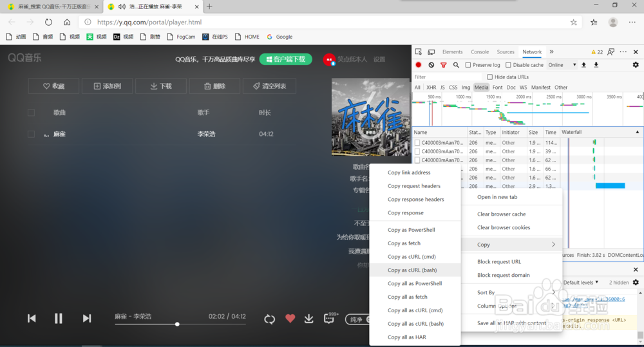
Task: Click the browser back arrow
Action: [x=12, y=22]
